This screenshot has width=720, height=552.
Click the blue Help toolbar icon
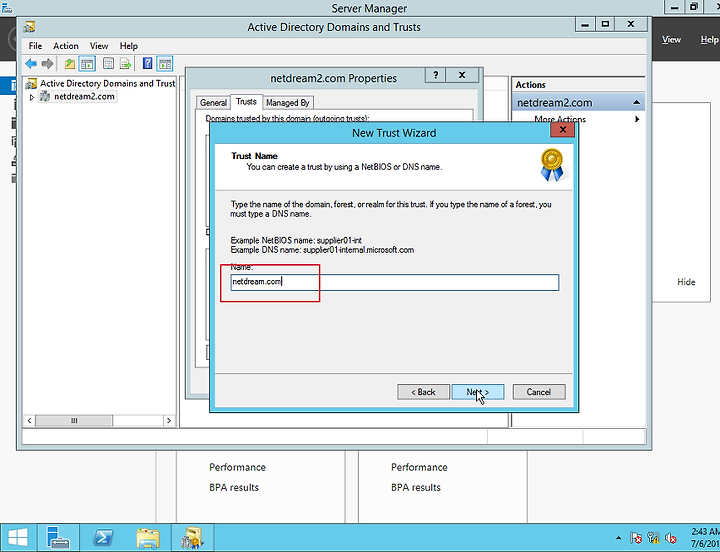coord(147,64)
